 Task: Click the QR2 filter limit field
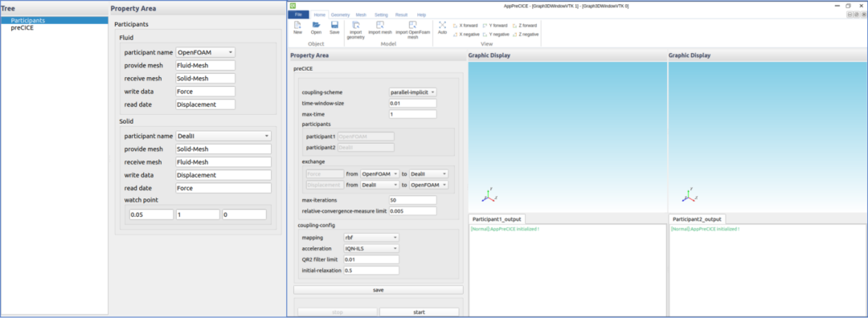click(371, 259)
